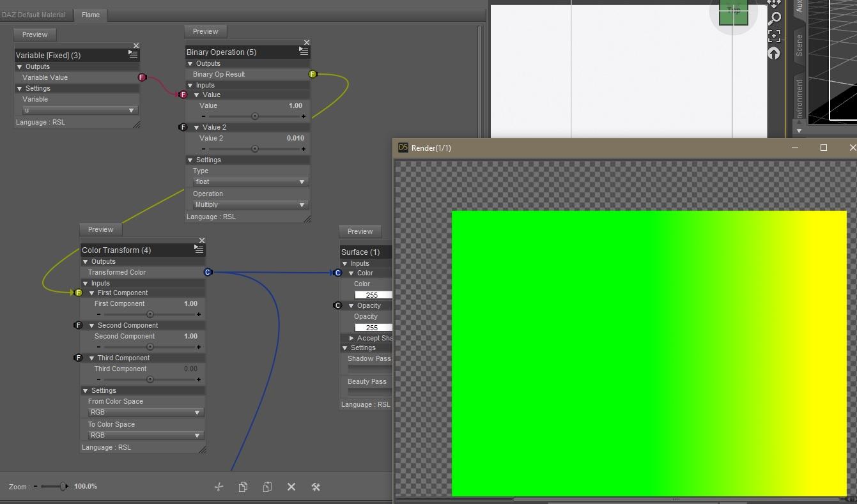857x504 pixels.
Task: Collapse Inputs in Color Transform brick
Action: click(x=86, y=283)
